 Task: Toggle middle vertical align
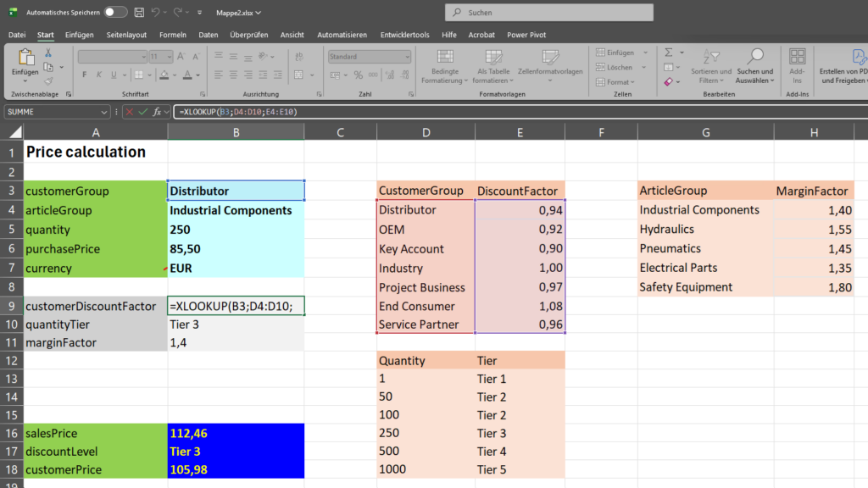[x=233, y=57]
